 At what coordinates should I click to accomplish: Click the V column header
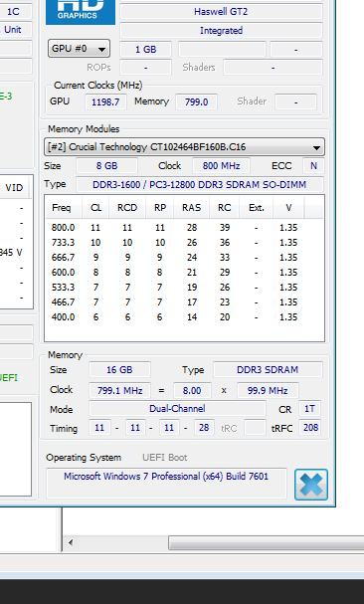288,208
